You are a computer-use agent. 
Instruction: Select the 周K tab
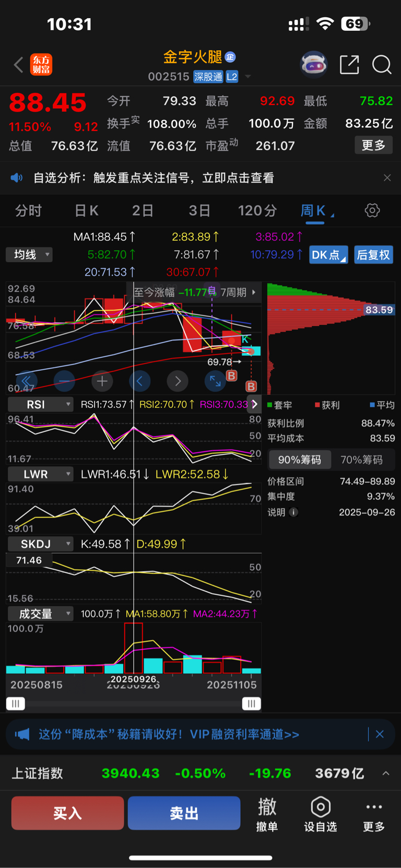click(313, 210)
